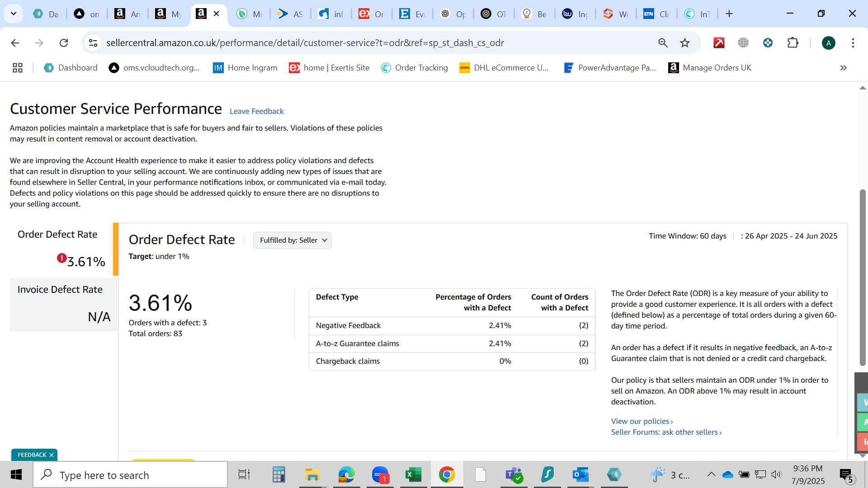Viewport: 868px width, 488px height.
Task: Switch to the 'inf' browser tab
Action: coord(330,14)
